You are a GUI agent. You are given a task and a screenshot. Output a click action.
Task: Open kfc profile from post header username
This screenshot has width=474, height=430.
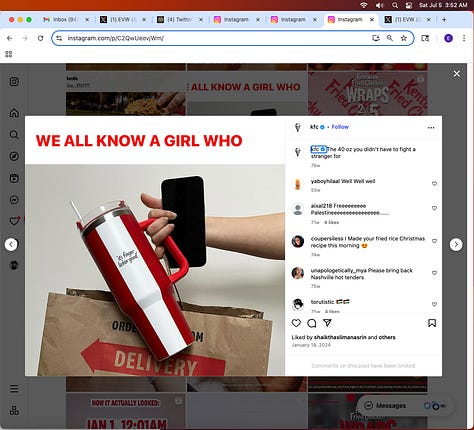[314, 127]
